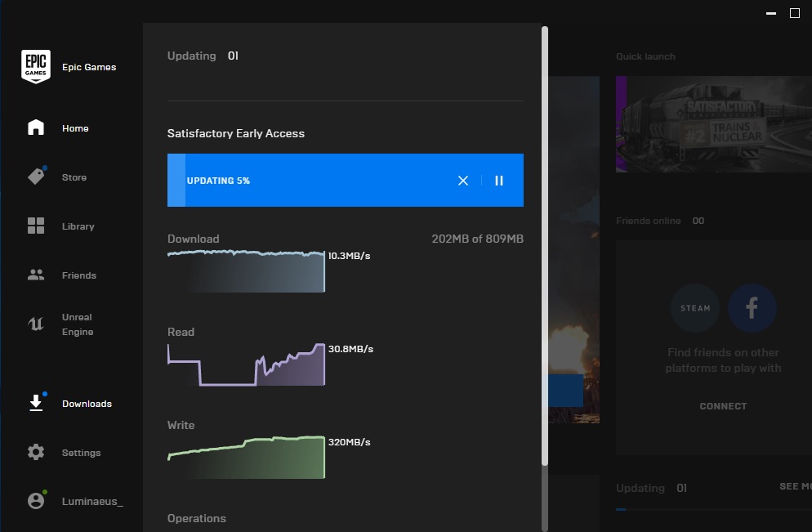The image size is (812, 532).
Task: Open the Store tag icon
Action: 36,177
